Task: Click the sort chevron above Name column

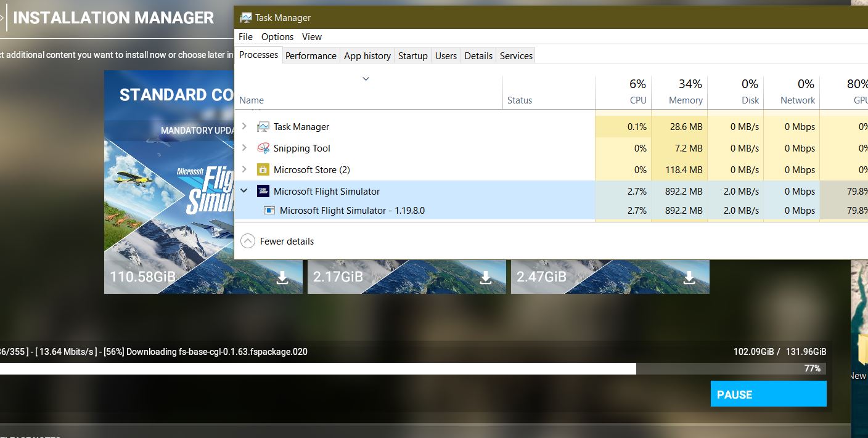Action: (x=366, y=79)
